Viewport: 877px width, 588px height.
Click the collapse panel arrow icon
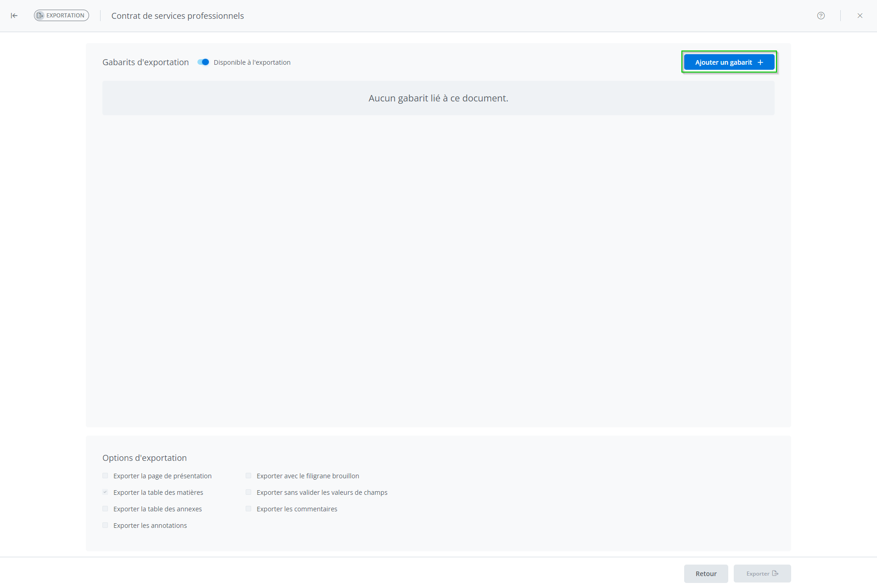14,16
